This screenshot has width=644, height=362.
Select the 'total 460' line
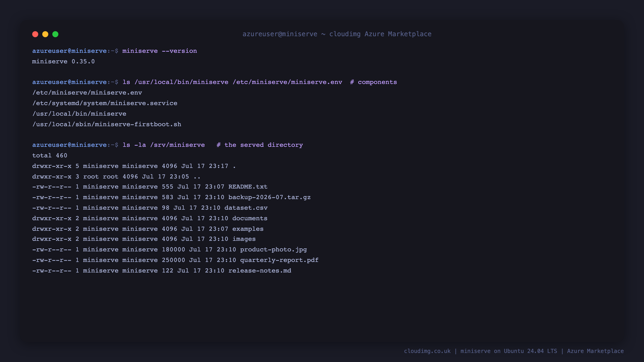point(50,155)
